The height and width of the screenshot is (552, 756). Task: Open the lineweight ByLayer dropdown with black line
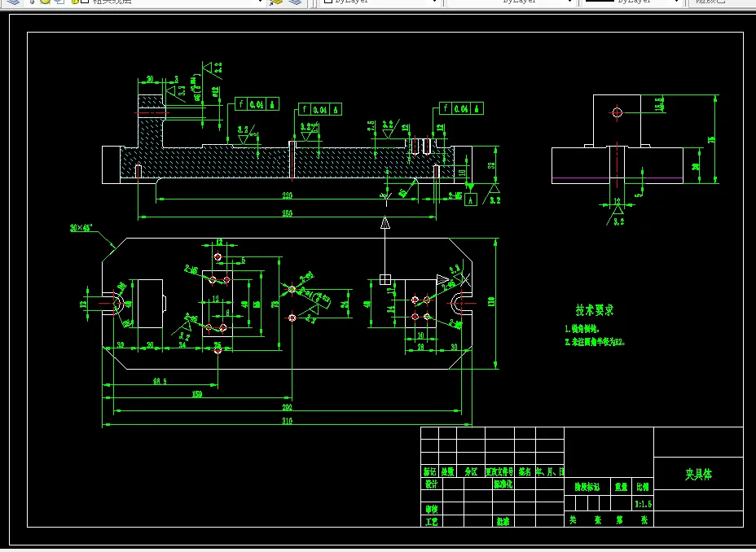(x=632, y=2)
